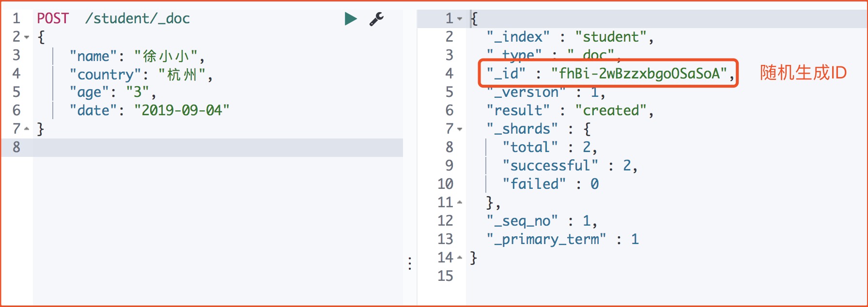Click the "result" : "created" line

[570, 110]
